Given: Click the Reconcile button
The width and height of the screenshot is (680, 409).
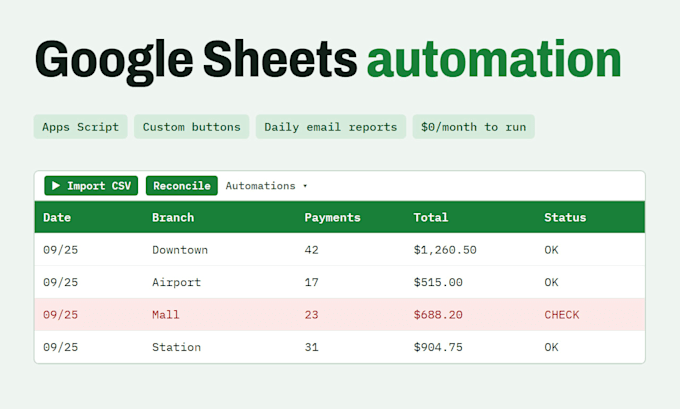Looking at the screenshot, I should tap(182, 186).
